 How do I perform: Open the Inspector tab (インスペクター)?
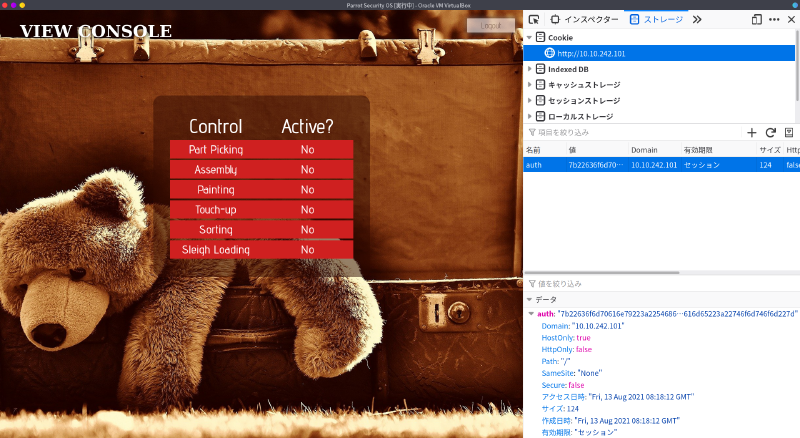584,19
